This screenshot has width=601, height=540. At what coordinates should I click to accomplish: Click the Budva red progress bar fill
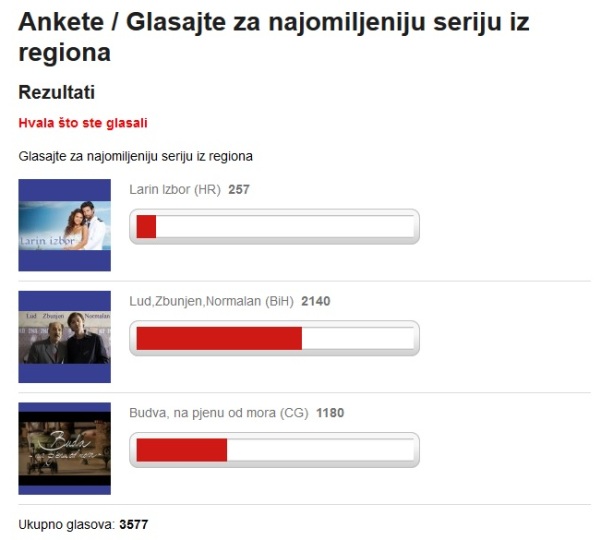click(182, 450)
